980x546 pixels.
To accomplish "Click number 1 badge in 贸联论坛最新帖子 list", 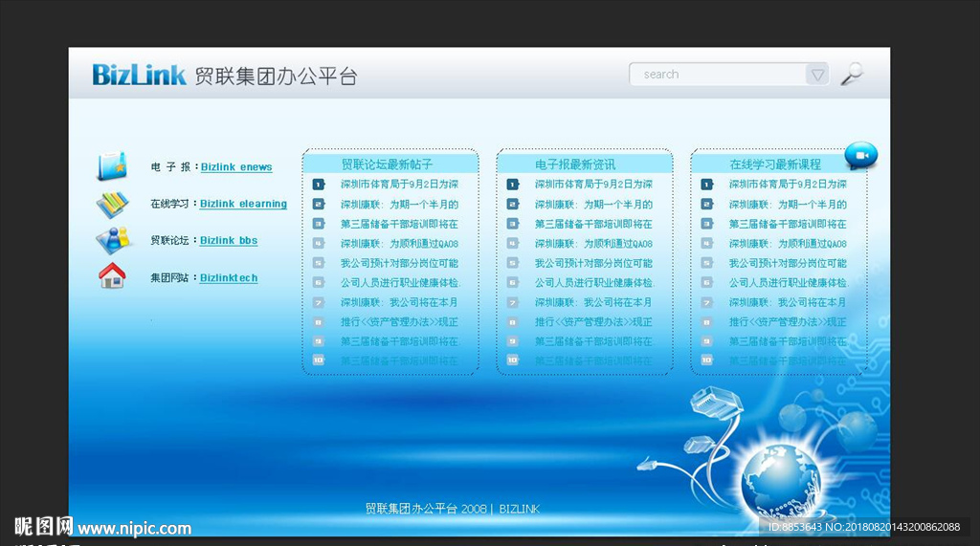I will [x=318, y=185].
